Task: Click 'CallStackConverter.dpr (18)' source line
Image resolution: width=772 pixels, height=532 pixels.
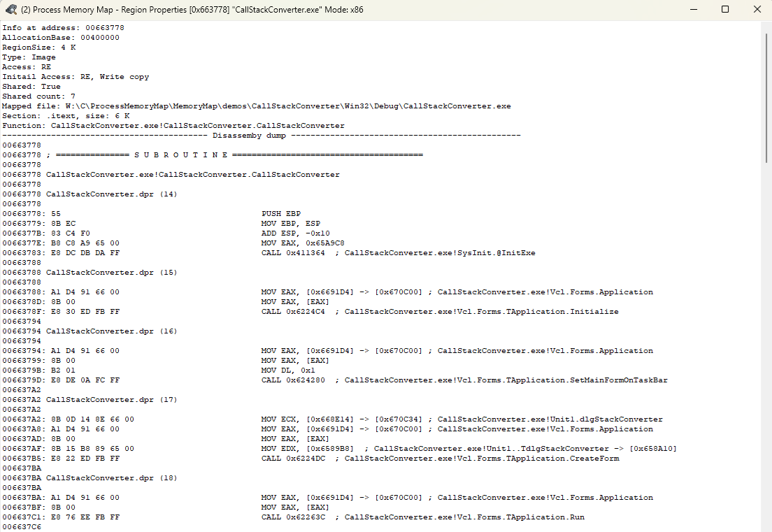Action: [90, 478]
